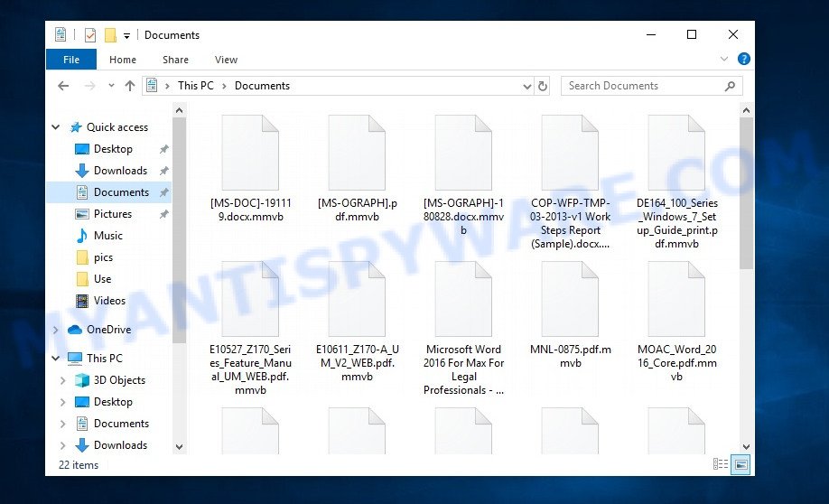Open Downloads under Quick access
The width and height of the screenshot is (829, 504).
pyautogui.click(x=120, y=171)
